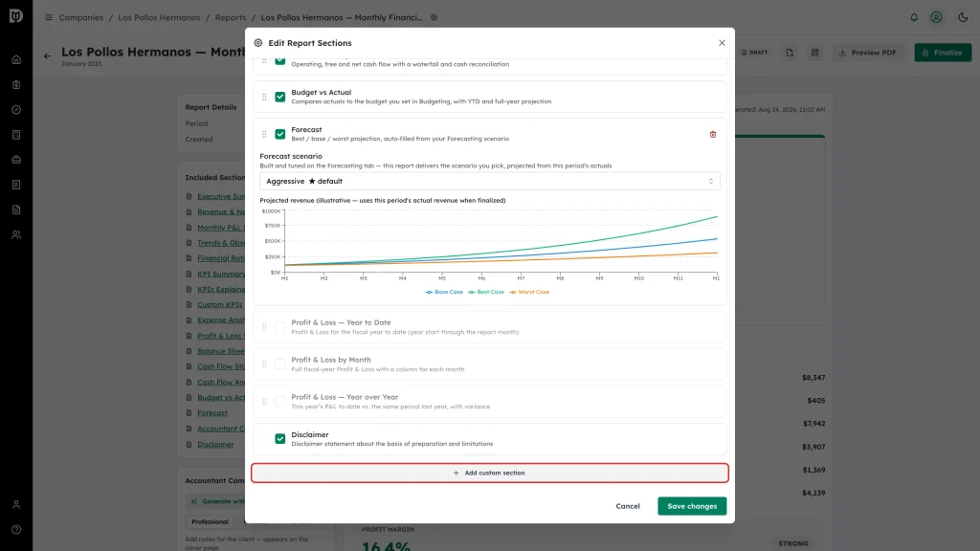Go to Los Pollos Hermanos breadcrumb
Image resolution: width=980 pixels, height=551 pixels.
160,17
